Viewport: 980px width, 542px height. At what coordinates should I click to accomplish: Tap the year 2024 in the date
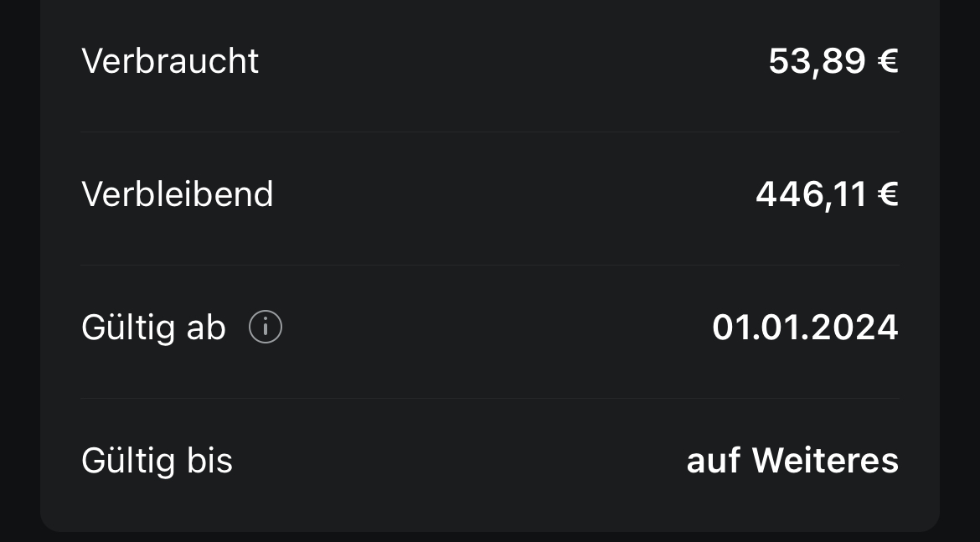[x=856, y=327]
